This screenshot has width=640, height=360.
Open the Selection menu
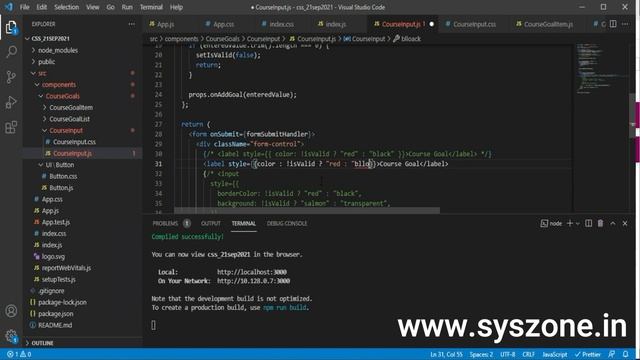pos(66,7)
